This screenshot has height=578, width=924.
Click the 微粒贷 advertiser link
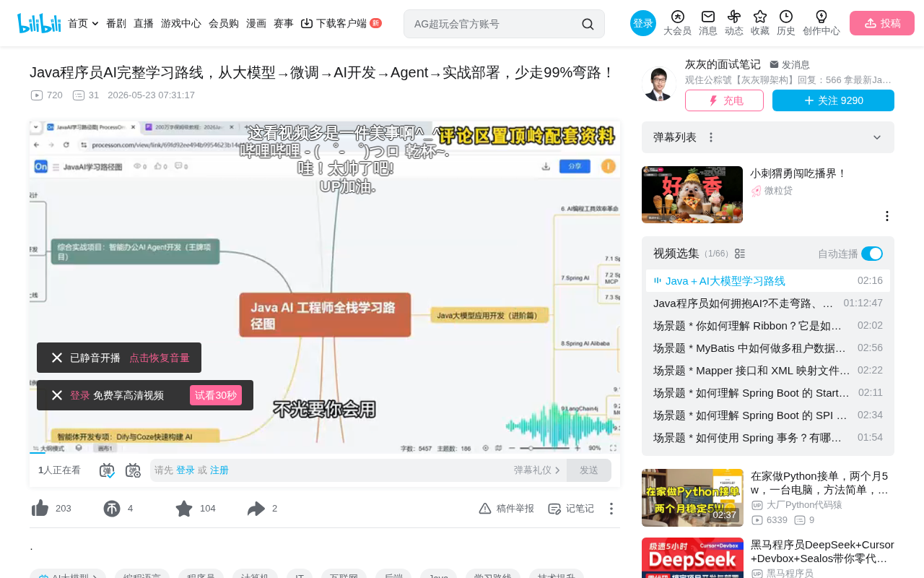[772, 191]
